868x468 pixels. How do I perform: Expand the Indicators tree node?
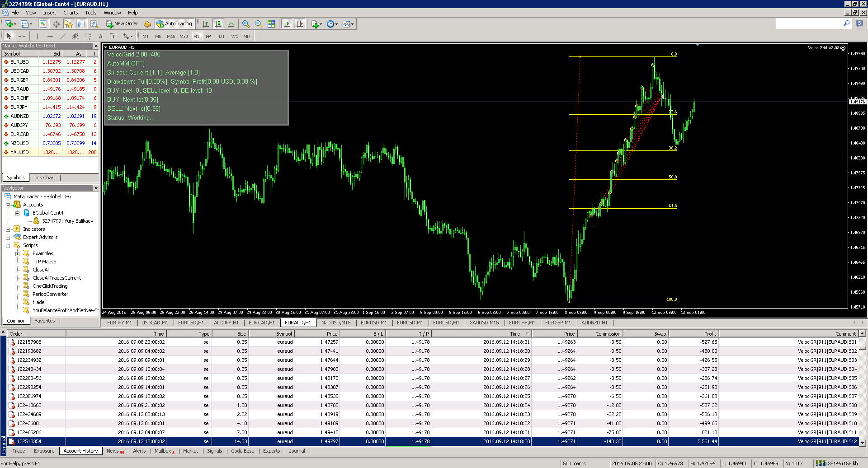[x=8, y=229]
